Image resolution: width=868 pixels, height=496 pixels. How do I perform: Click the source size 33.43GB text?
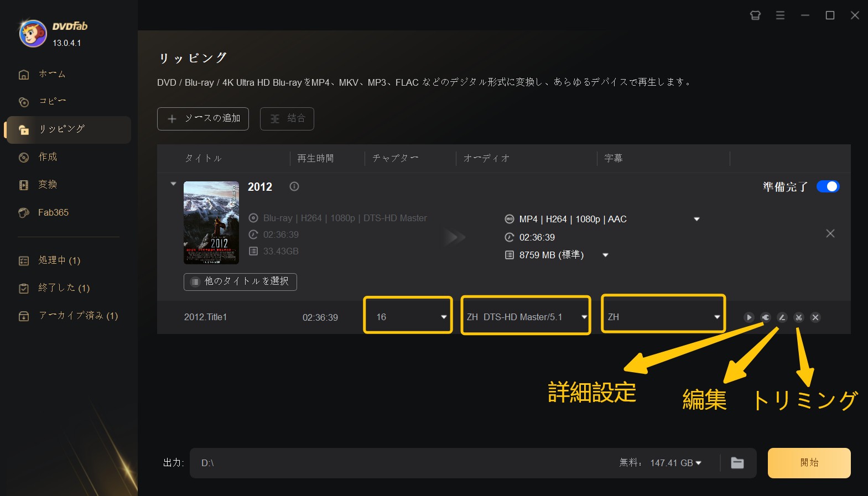click(280, 252)
